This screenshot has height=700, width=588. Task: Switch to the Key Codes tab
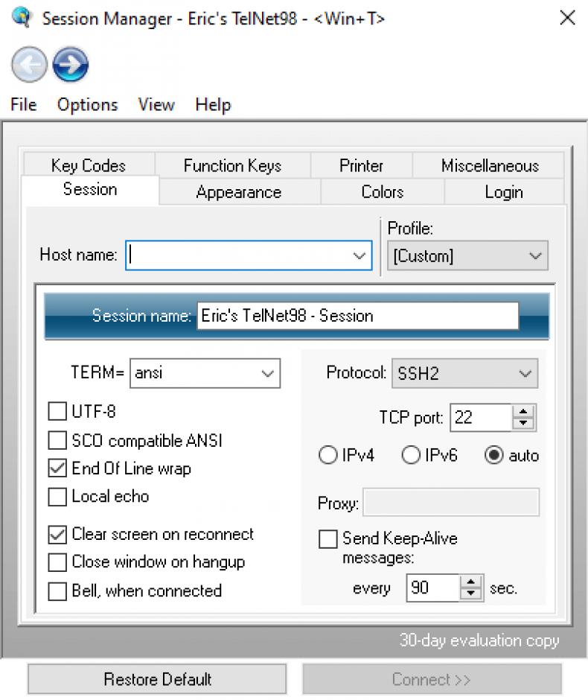pyautogui.click(x=89, y=165)
